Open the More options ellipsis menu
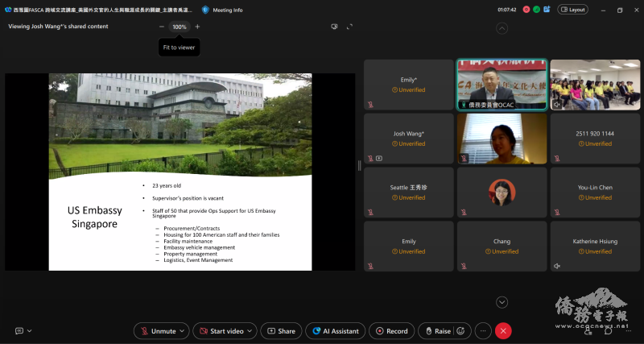Viewport: 644px width, 344px height. pos(483,331)
